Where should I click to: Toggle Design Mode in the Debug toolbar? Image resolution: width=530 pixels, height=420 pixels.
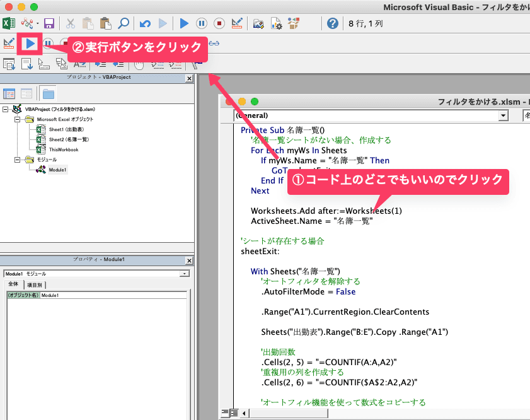pos(9,44)
